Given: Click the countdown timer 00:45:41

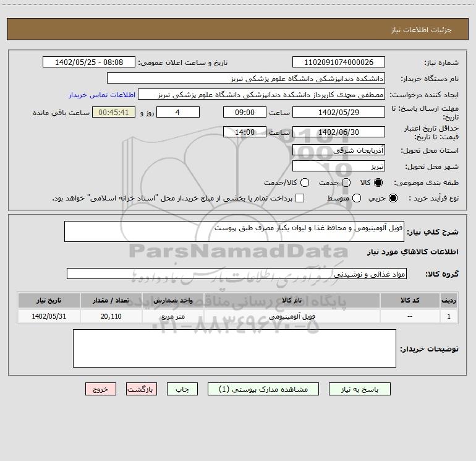Looking at the screenshot, I should tap(114, 112).
